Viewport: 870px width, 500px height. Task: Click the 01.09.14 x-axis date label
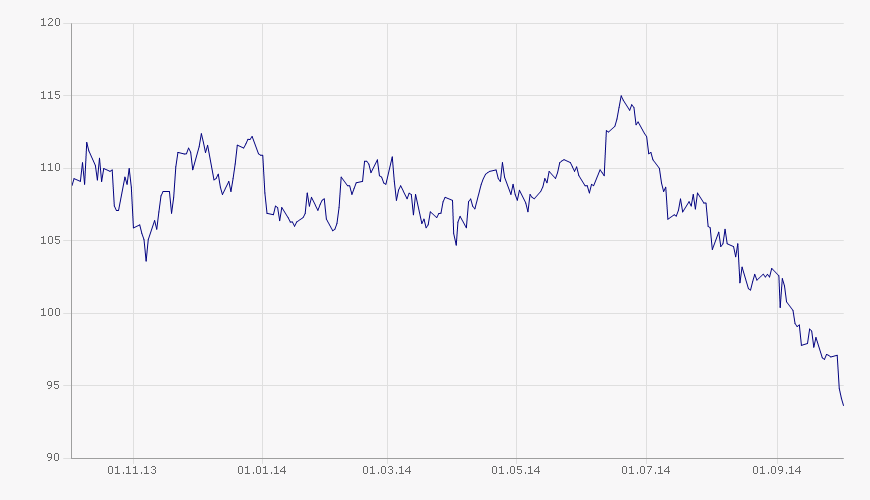coord(777,469)
